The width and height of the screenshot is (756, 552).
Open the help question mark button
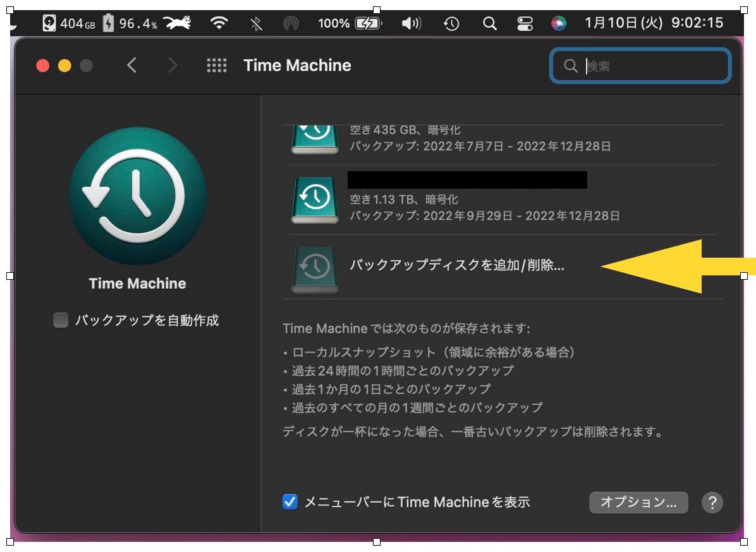click(712, 502)
